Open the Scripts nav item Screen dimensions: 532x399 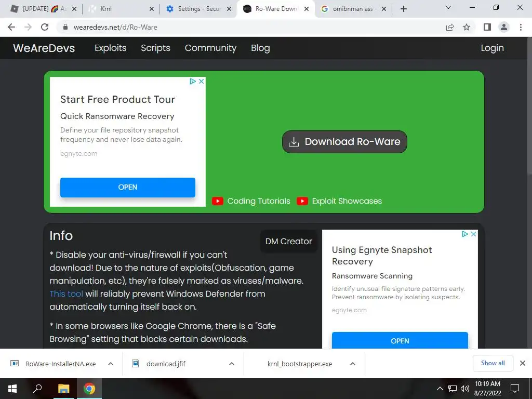pos(155,48)
